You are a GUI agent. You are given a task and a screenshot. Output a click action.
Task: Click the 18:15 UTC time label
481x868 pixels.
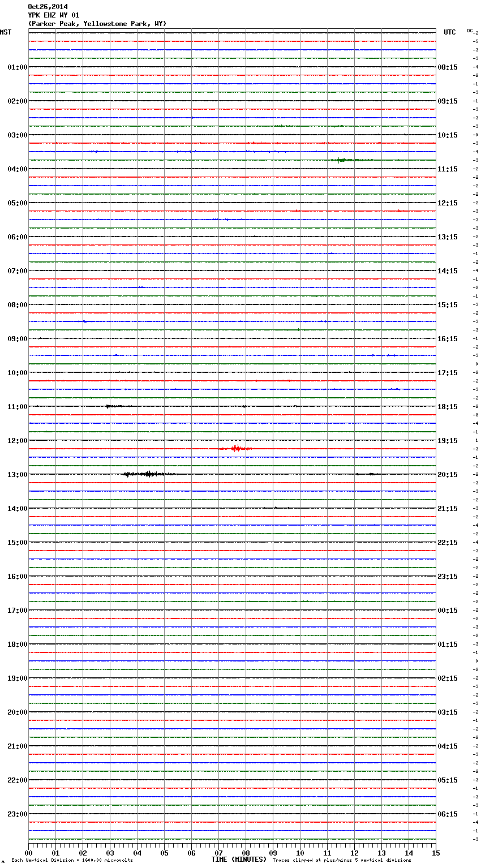click(x=448, y=407)
